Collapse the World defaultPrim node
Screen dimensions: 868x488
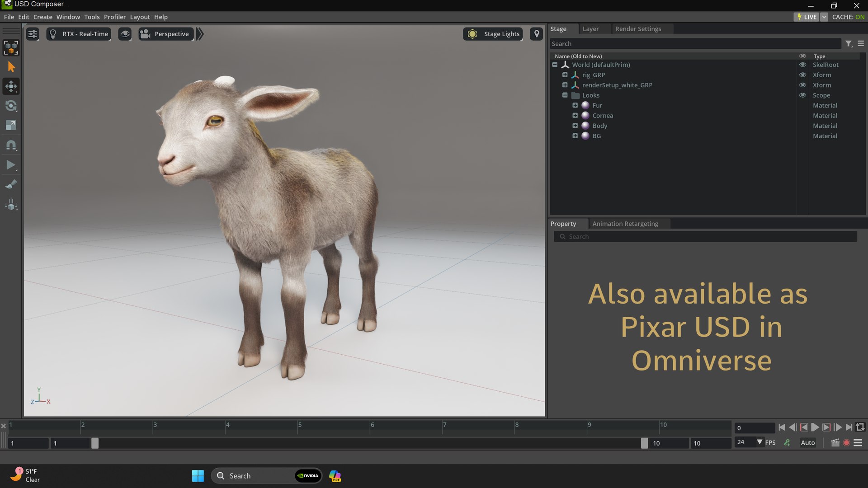(555, 65)
